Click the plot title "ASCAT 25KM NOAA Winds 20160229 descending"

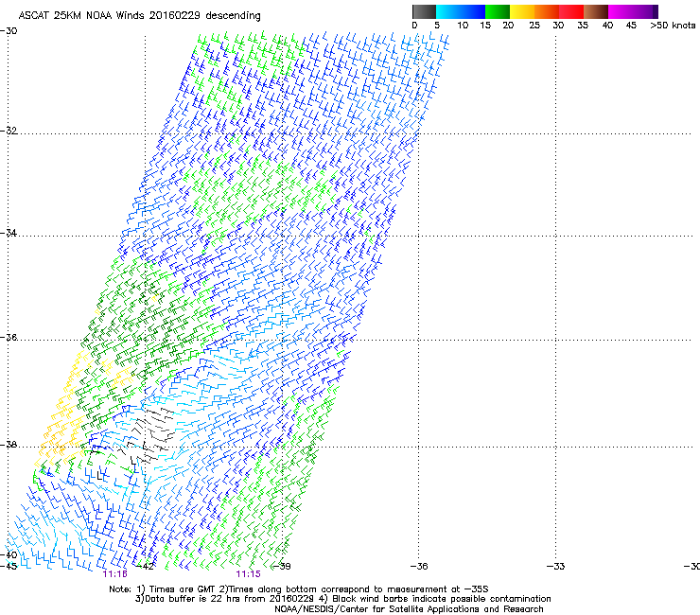coord(140,16)
